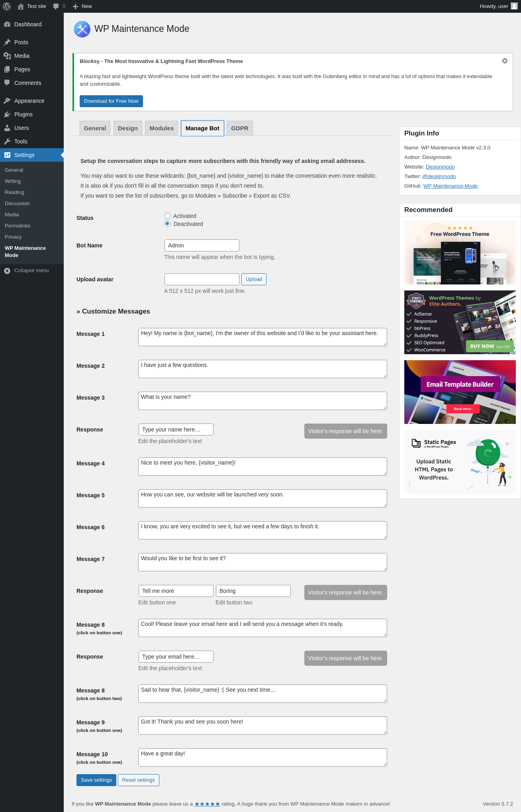Switch to the General tab
This screenshot has width=521, height=812.
click(x=95, y=128)
